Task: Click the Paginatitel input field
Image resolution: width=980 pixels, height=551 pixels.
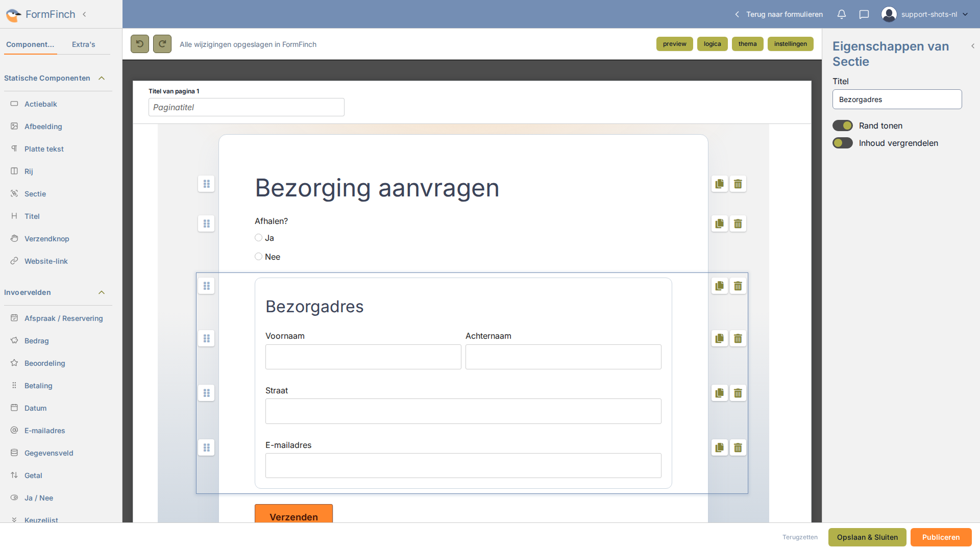Action: pyautogui.click(x=247, y=107)
